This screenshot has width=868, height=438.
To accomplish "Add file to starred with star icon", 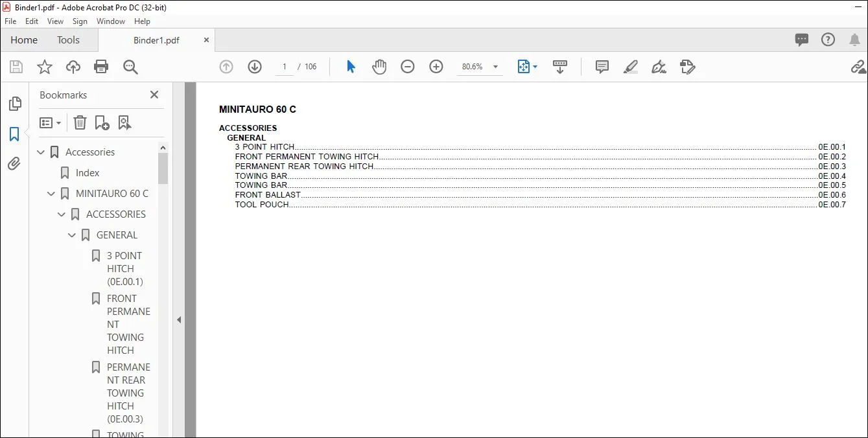I will pos(44,67).
